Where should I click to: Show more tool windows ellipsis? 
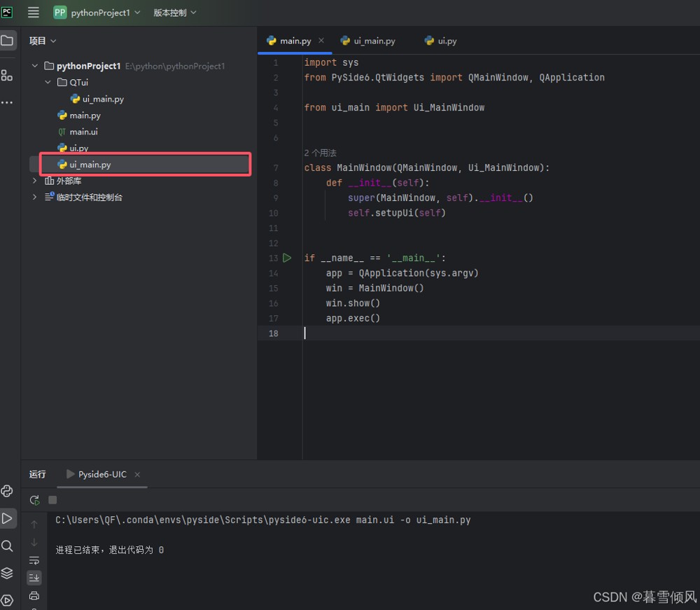pos(7,102)
